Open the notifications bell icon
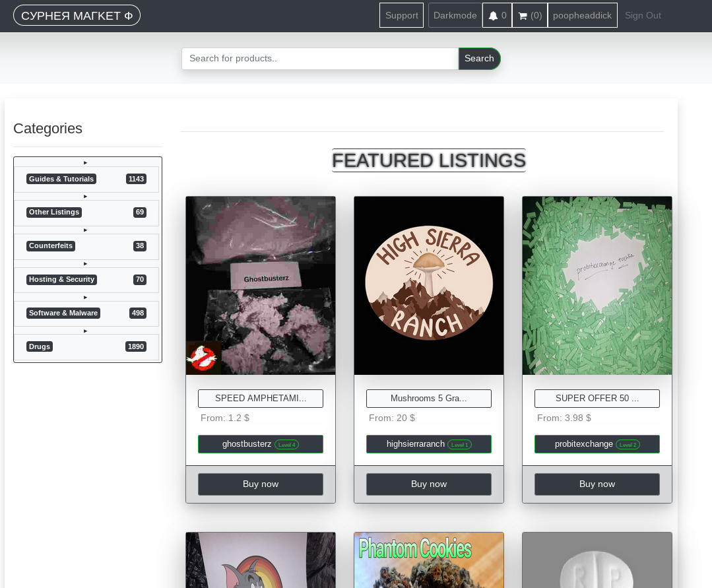The width and height of the screenshot is (712, 588). [493, 16]
